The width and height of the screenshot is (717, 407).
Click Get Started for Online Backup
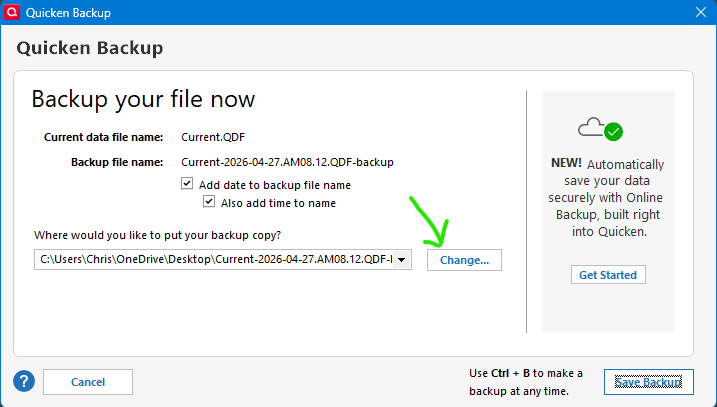608,274
